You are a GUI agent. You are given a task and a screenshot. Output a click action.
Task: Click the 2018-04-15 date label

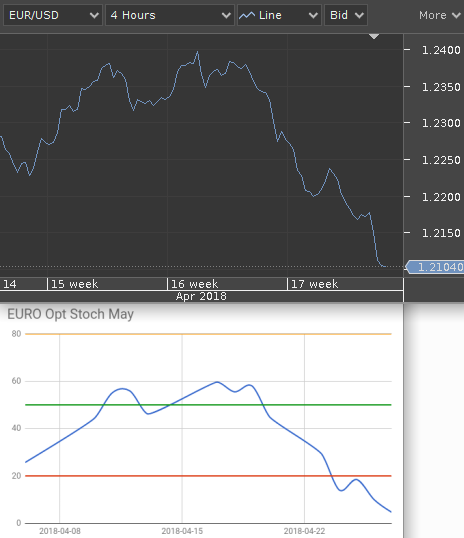point(182,531)
